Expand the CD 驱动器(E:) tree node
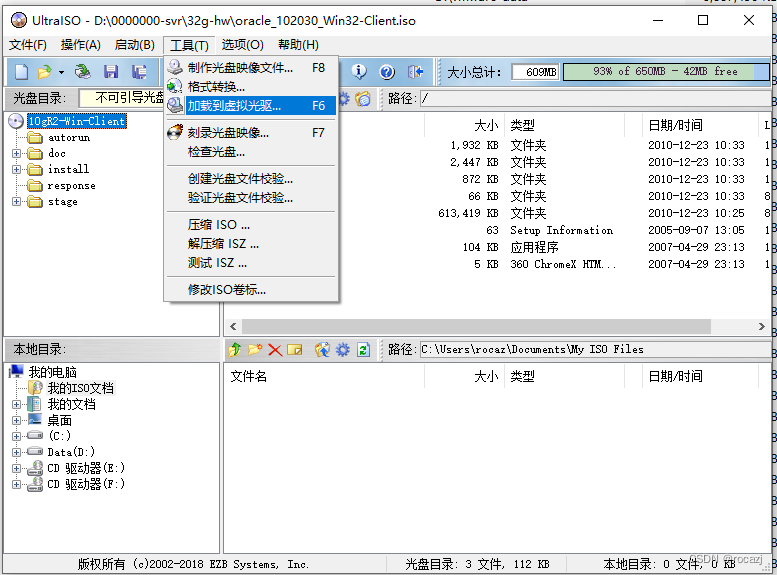Viewport: 777px width, 575px height. coord(16,468)
